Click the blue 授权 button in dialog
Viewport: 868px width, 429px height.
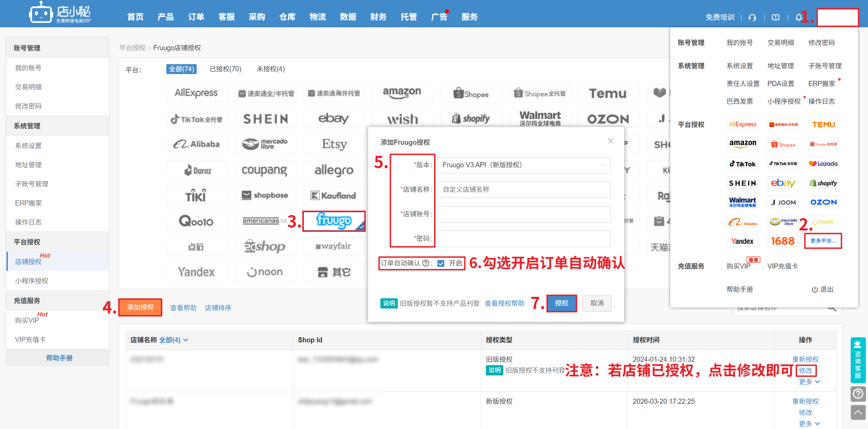click(561, 303)
